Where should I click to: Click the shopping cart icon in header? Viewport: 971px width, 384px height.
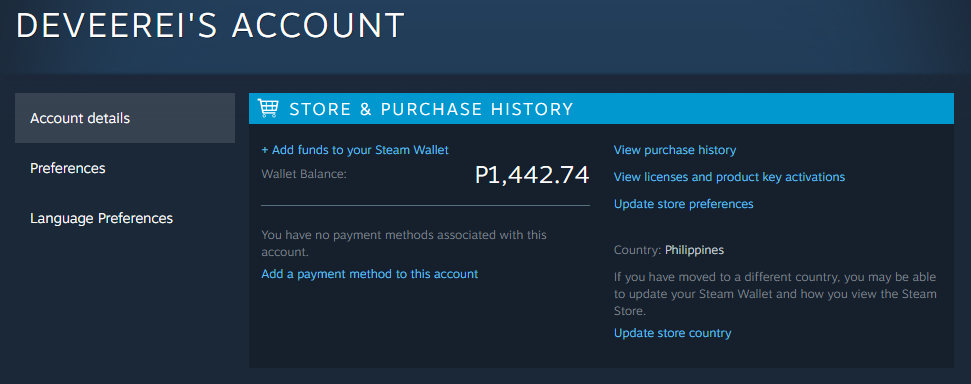click(268, 108)
